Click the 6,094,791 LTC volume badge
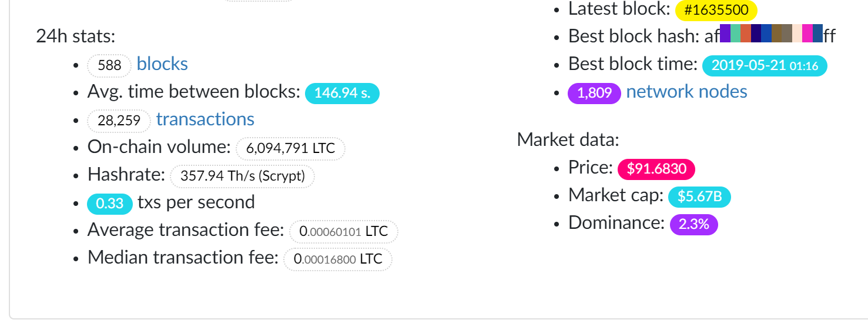Image resolution: width=868 pixels, height=323 pixels. (x=290, y=148)
